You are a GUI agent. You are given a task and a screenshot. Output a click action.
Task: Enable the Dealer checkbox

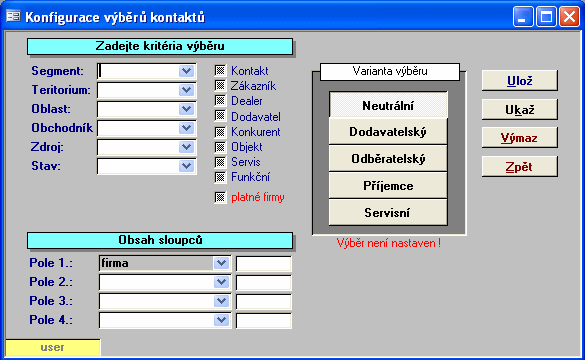pos(220,101)
